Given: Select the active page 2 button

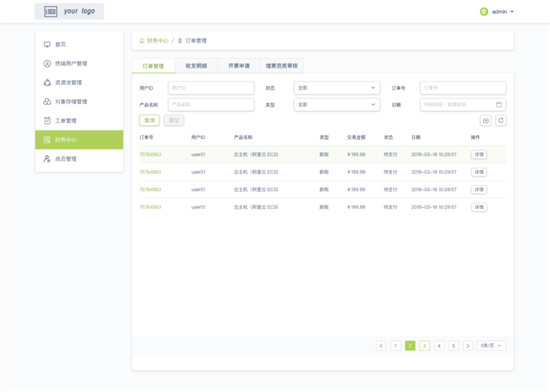Looking at the screenshot, I should click(410, 346).
